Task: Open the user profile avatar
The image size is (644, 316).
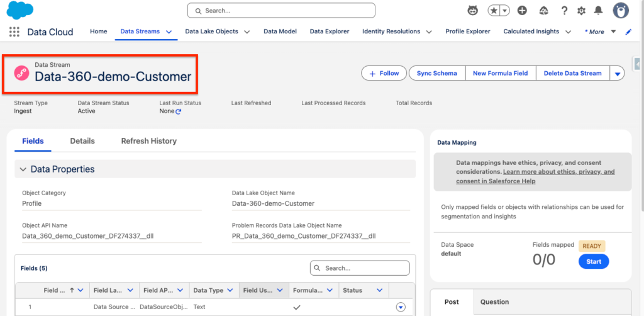Action: [x=621, y=11]
